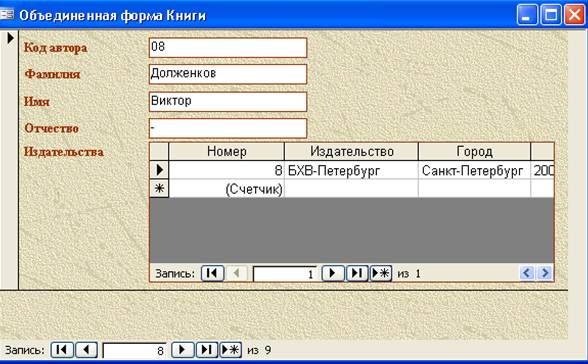
Task: Click cell БХВ-Петербург in subform
Action: tap(351, 171)
